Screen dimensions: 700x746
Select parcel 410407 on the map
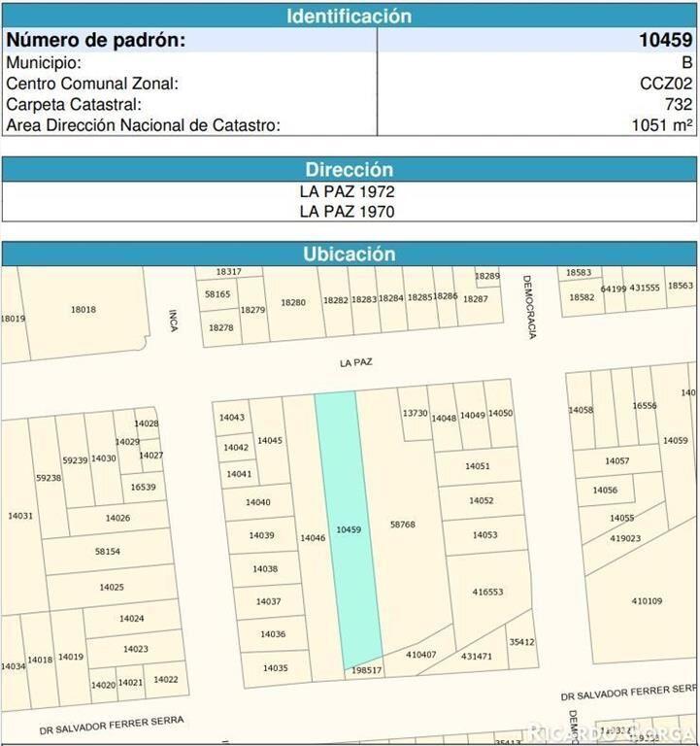coord(420,655)
